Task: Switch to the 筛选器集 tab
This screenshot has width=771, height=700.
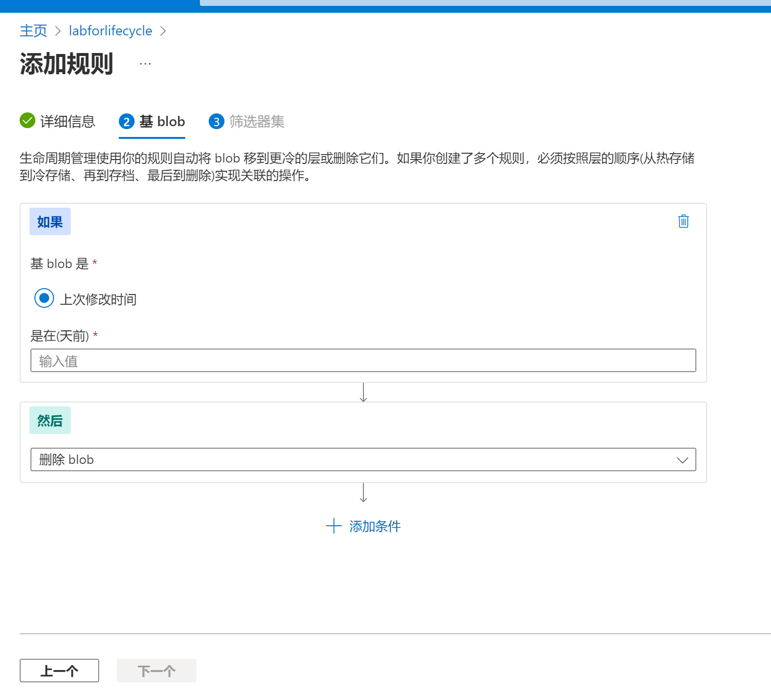Action: click(247, 121)
